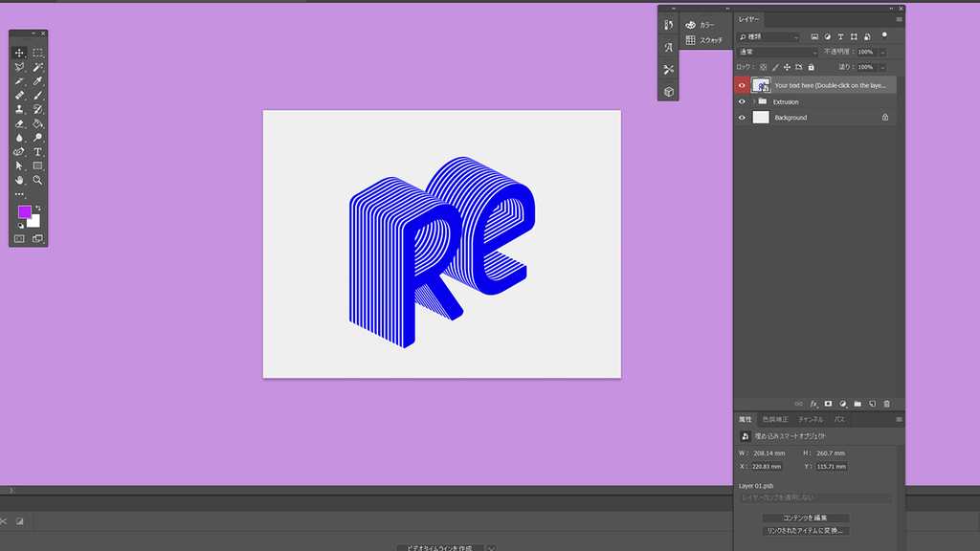
Task: Select the Horizontal Type tool
Action: [x=37, y=152]
